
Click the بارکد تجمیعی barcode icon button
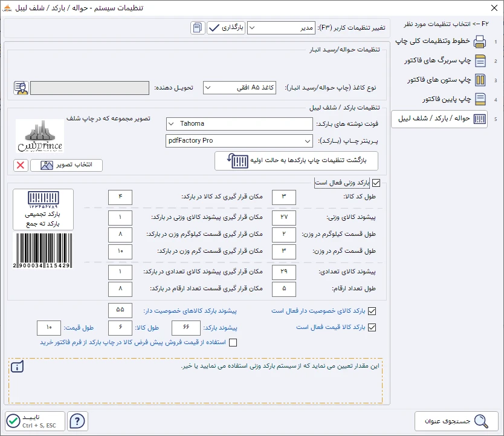(x=43, y=209)
